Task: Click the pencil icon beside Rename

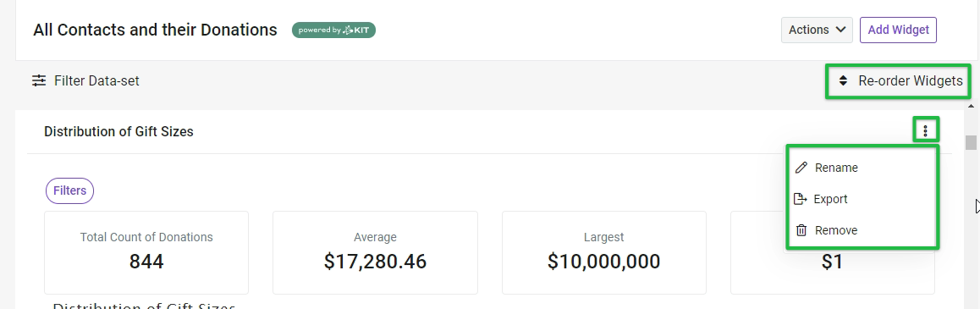Action: point(801,168)
